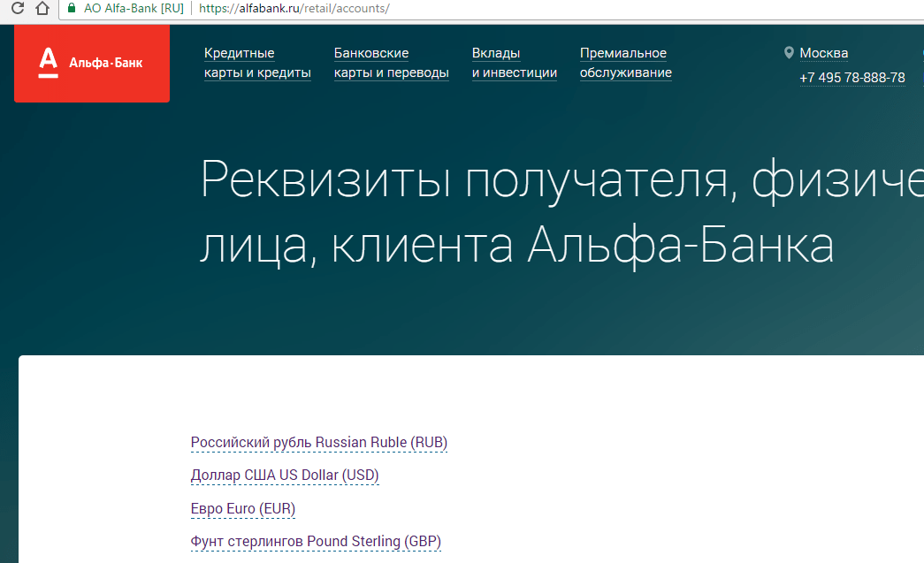Image resolution: width=924 pixels, height=563 pixels.
Task: Select the AO Alfa-Bank [RU] certificate label
Action: tap(134, 8)
